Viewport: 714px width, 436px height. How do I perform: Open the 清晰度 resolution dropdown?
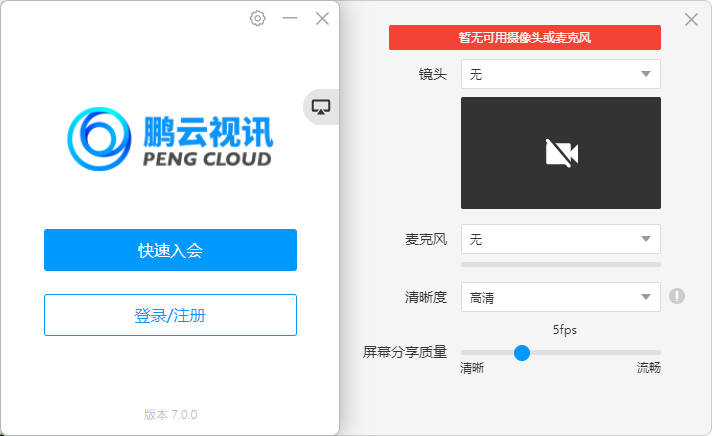561,297
